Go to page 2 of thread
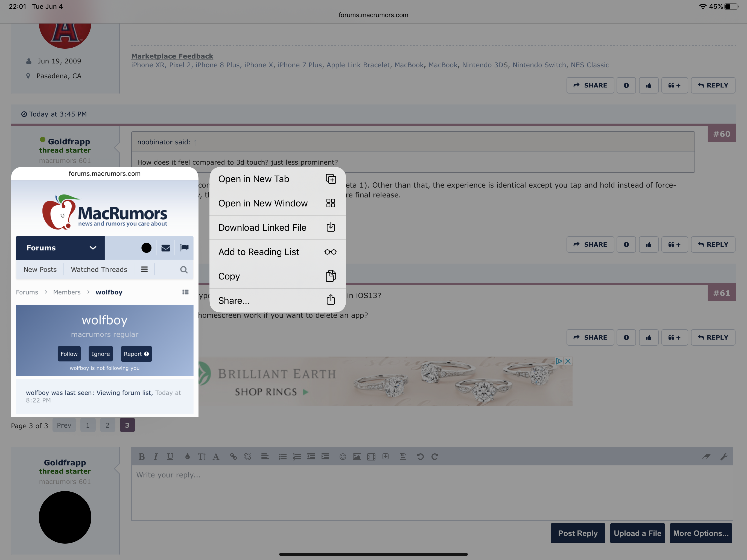Image resolution: width=747 pixels, height=560 pixels. tap(107, 425)
